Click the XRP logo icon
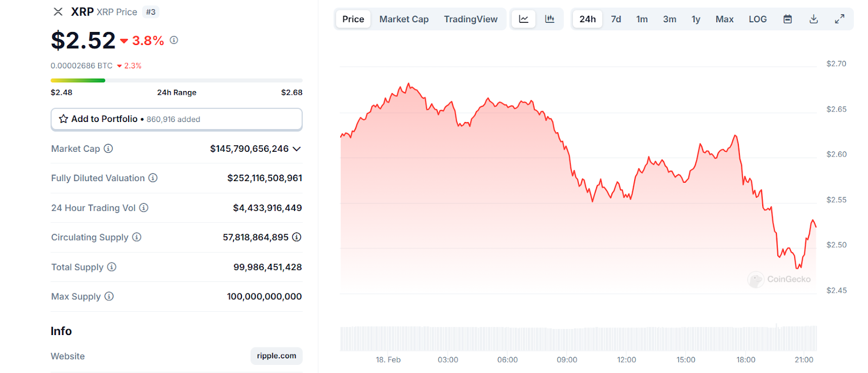Viewport: 868px width, 373px height. point(58,12)
